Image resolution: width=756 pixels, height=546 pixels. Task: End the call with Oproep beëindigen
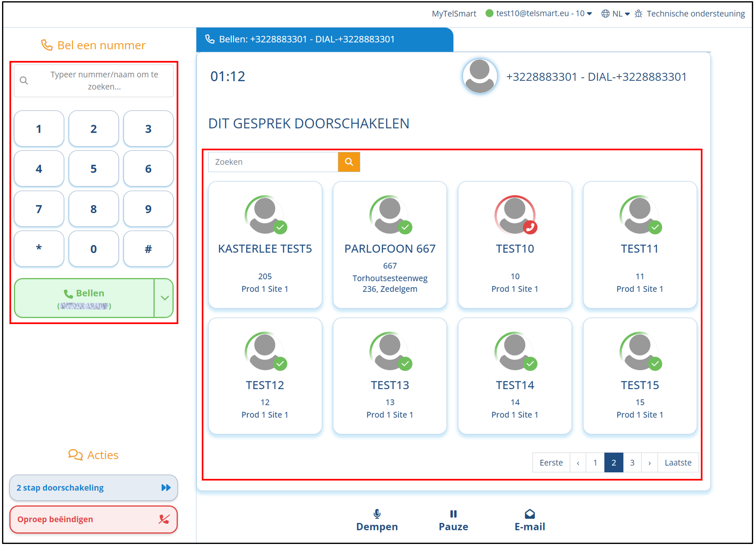coord(93,519)
